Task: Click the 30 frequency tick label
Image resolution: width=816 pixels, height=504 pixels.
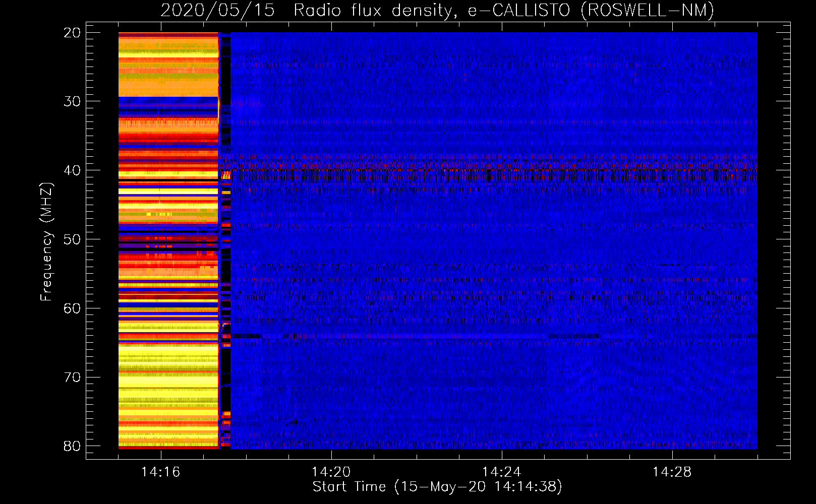Action: [x=72, y=101]
